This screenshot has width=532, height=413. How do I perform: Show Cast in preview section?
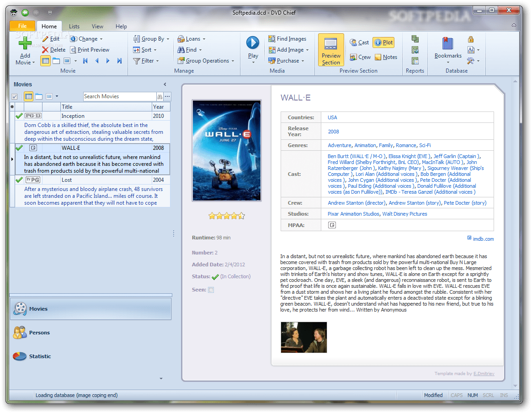click(x=359, y=42)
